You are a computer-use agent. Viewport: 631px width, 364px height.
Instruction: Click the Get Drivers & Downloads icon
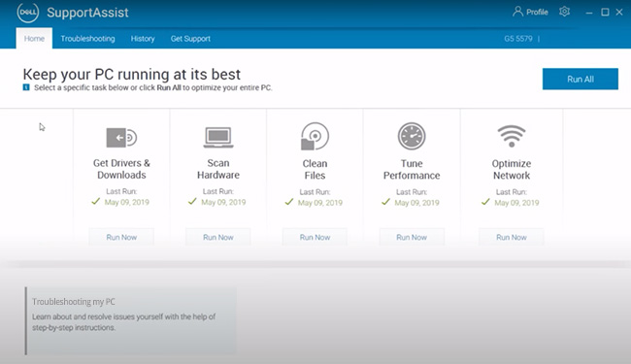121,138
